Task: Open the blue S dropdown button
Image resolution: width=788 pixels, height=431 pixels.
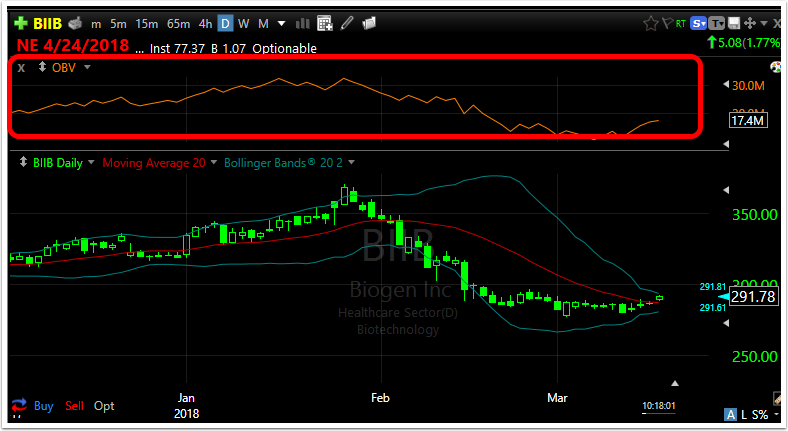Action: click(699, 23)
